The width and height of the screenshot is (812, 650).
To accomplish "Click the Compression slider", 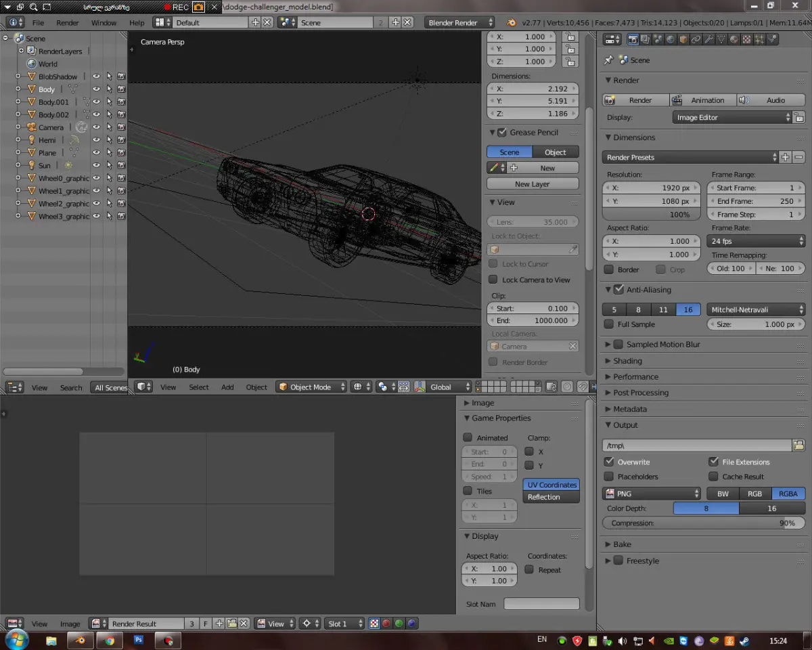I will 703,523.
